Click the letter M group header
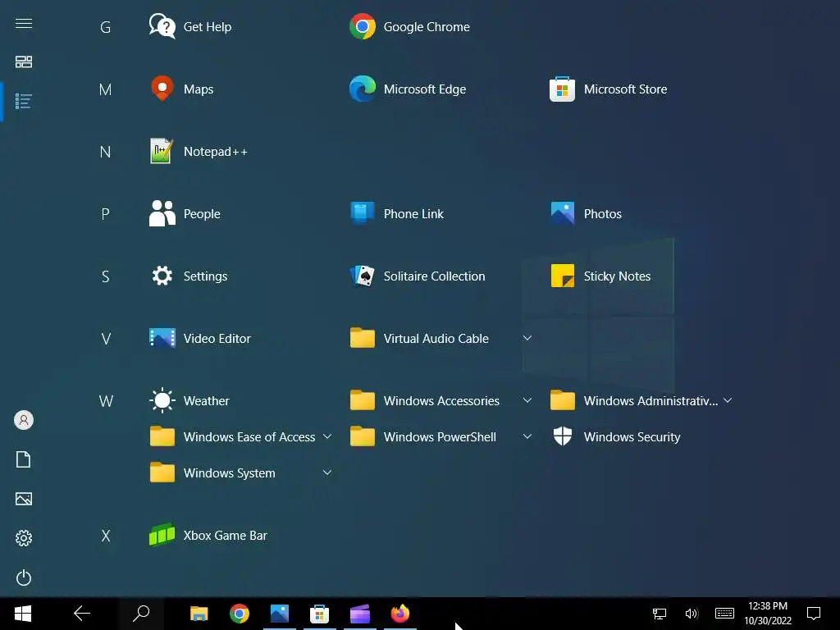Image resolution: width=840 pixels, height=630 pixels. (x=106, y=89)
